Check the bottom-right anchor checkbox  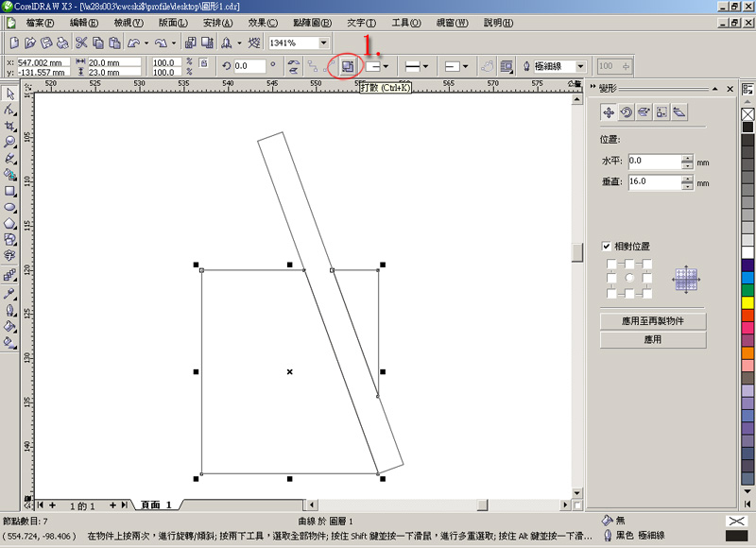click(647, 293)
